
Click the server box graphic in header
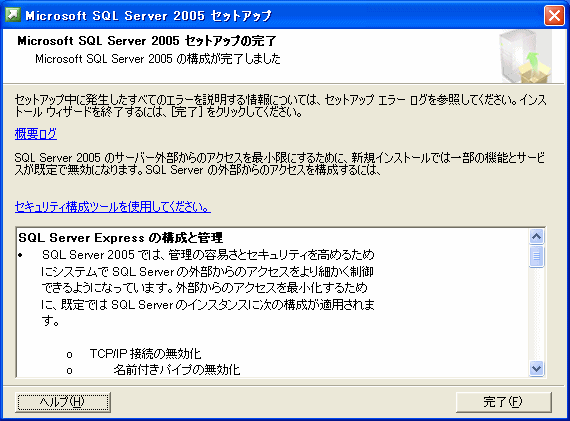click(x=525, y=56)
